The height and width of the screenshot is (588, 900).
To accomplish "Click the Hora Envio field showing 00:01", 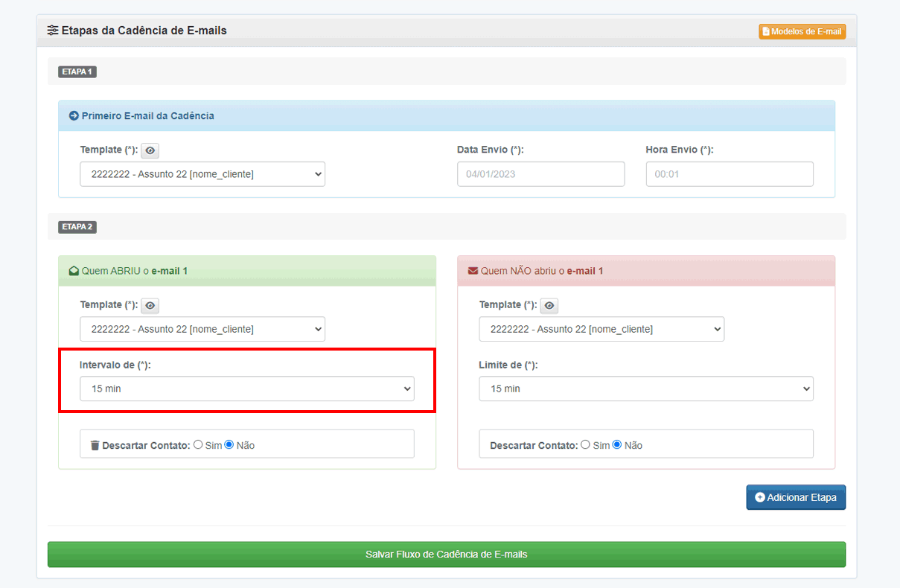I will (730, 174).
